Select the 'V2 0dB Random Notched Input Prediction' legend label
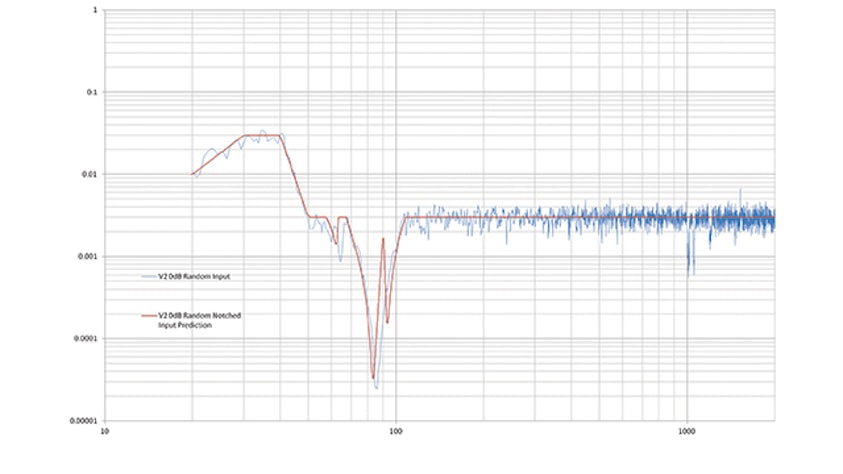This screenshot has width=843, height=474. pos(199,320)
